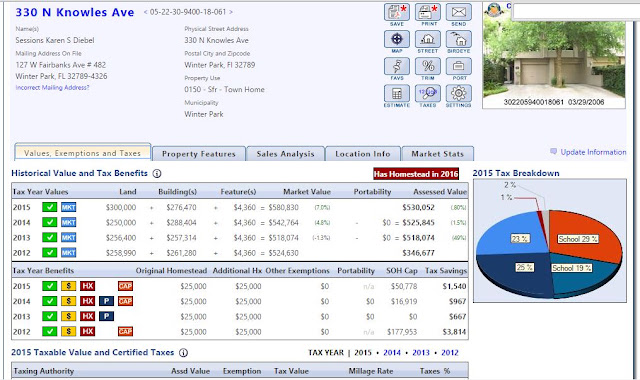Screen dimensions: 640x380
Task: Select Values, Exemptions and Taxes tab
Action: [82, 153]
